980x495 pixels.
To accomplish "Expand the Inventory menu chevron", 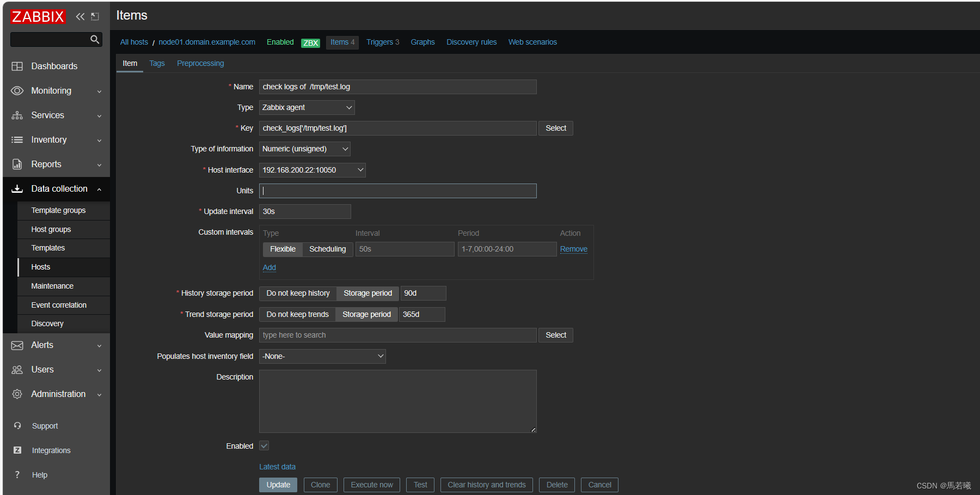I will click(99, 140).
